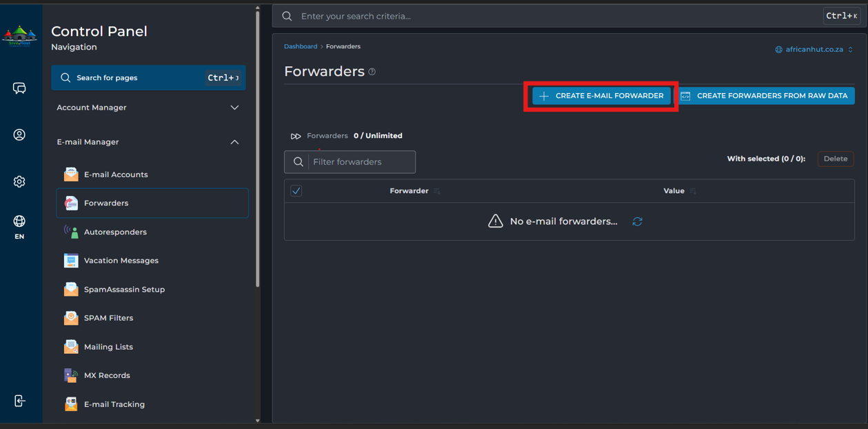Image resolution: width=868 pixels, height=429 pixels.
Task: Click the help question mark beside Forwarders title
Action: 372,72
